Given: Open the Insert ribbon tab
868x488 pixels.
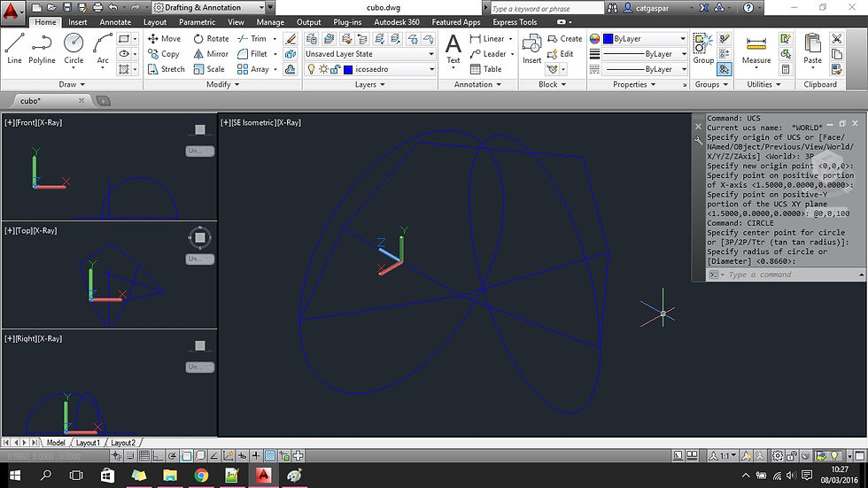Looking at the screenshot, I should click(x=78, y=22).
